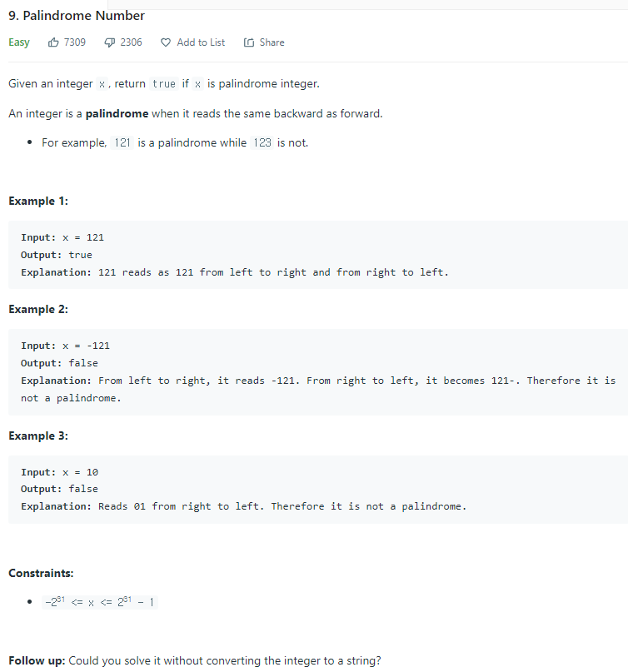Click the 123 code token in the bullet

pyautogui.click(x=262, y=142)
